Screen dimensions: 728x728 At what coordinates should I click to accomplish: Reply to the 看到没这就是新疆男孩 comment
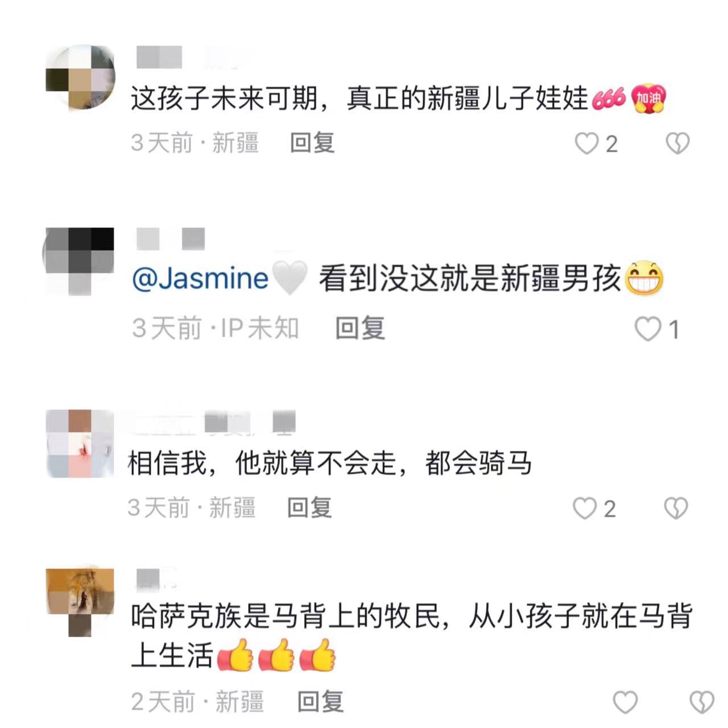click(x=360, y=328)
